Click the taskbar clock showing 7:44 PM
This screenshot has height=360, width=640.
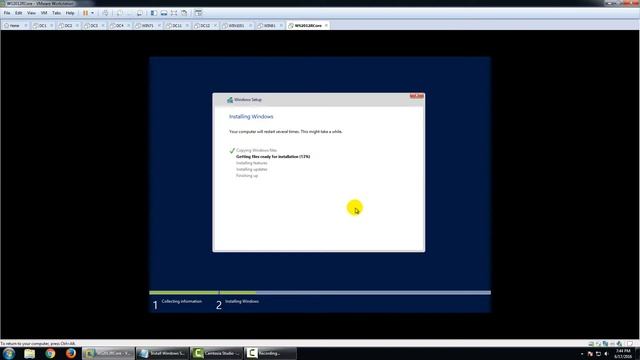click(x=623, y=354)
